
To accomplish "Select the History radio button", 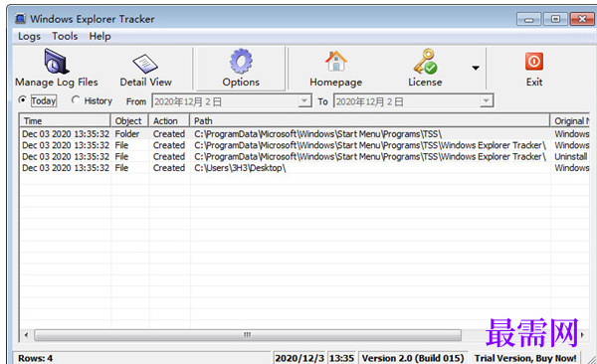I will click(x=76, y=100).
